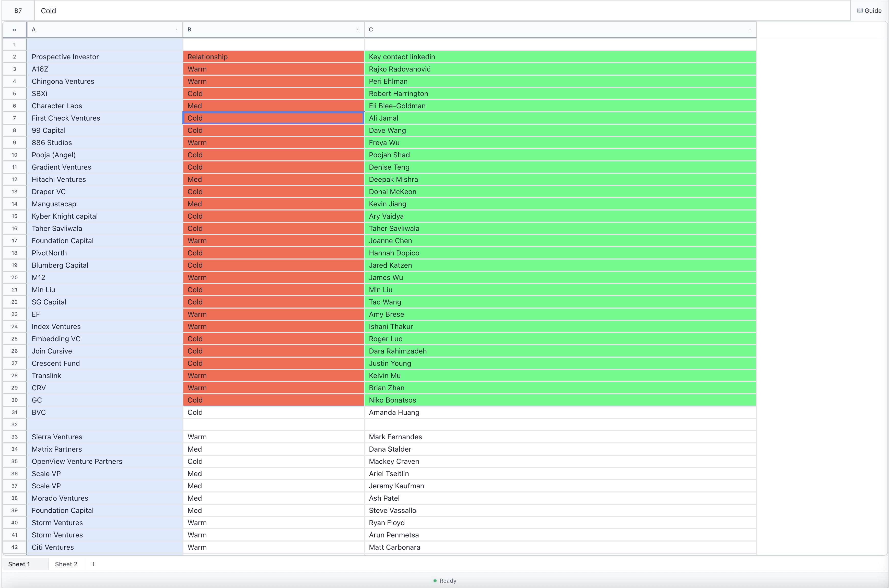Click 'Rajko Radovanović' cell
Screen dimensions: 889x588
tap(560, 69)
